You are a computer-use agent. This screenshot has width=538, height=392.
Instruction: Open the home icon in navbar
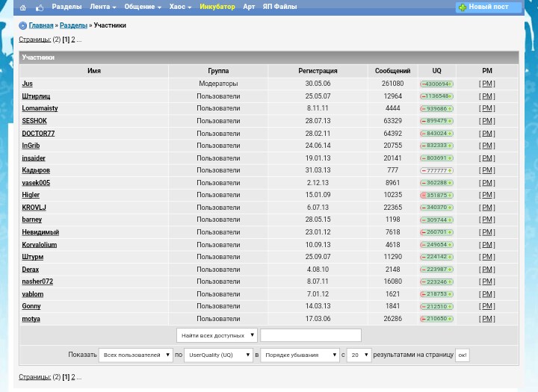[x=23, y=7]
